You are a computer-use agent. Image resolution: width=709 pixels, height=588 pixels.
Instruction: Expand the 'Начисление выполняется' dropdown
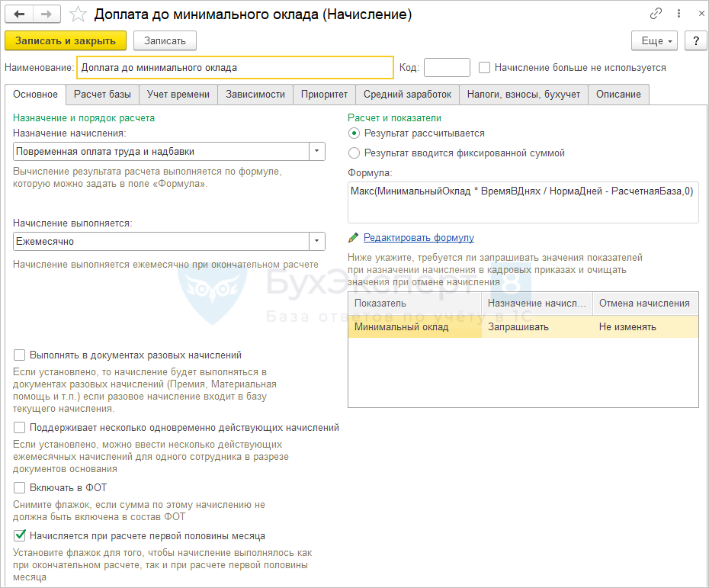[x=317, y=241]
